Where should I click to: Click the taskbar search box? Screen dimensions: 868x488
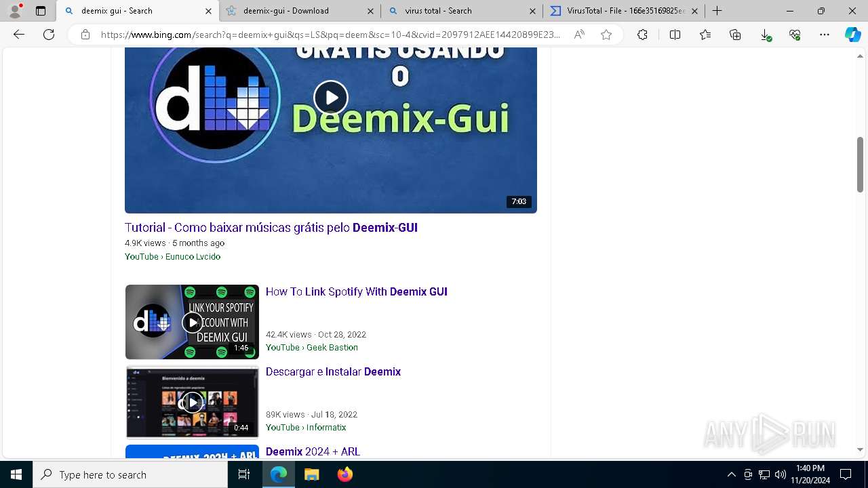[130, 474]
